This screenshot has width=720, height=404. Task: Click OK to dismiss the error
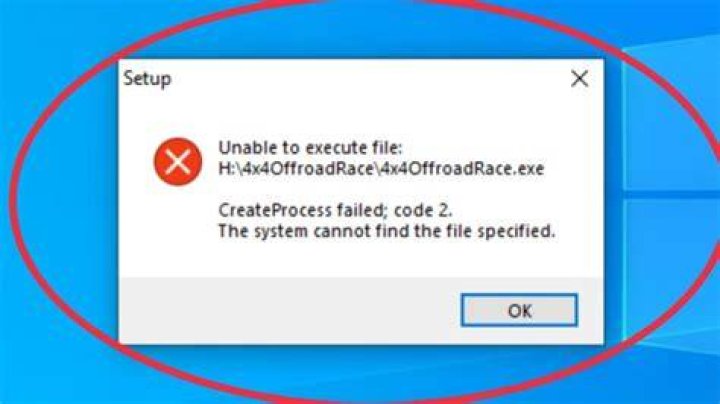tap(519, 310)
